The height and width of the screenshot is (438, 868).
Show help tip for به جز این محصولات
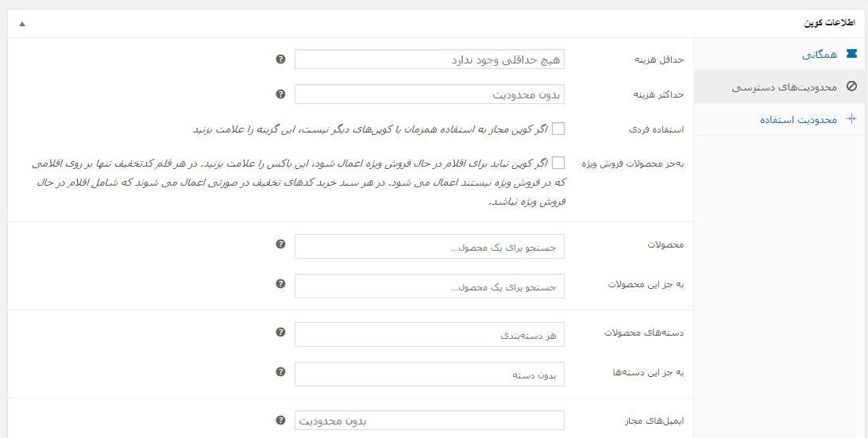click(x=280, y=284)
